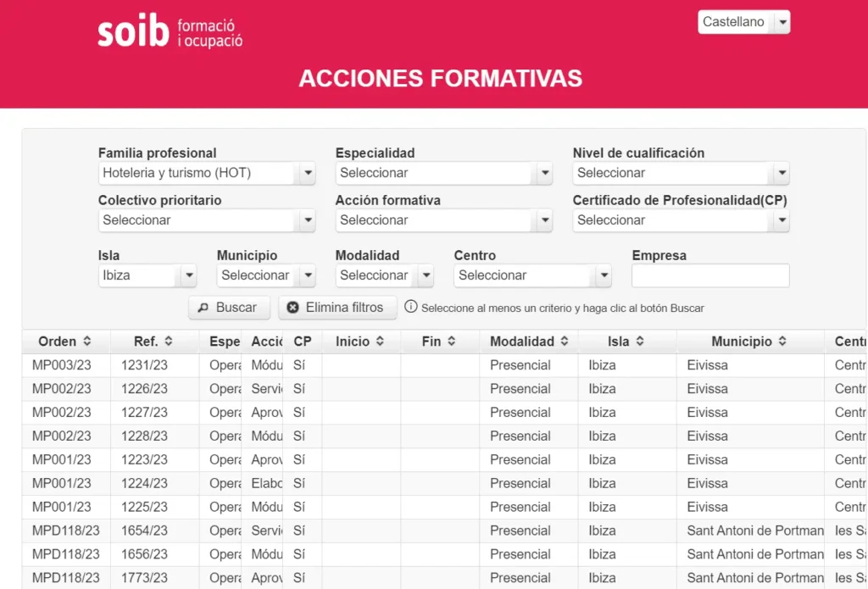Sort table by Fin column arrows
868x589 pixels.
[452, 342]
